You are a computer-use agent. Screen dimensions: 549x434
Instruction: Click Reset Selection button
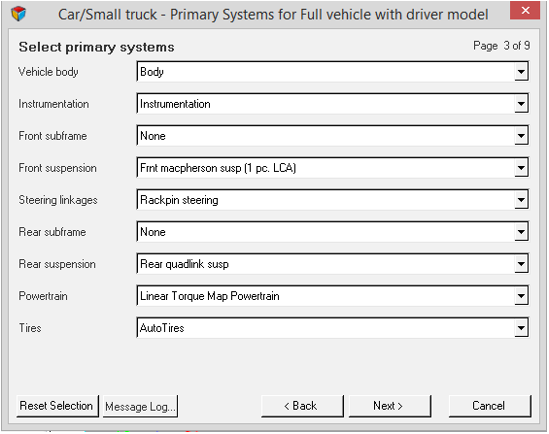pyautogui.click(x=57, y=406)
